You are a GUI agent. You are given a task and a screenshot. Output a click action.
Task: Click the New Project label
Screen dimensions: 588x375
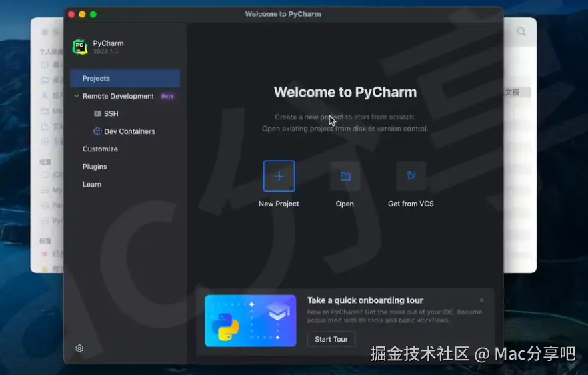pos(279,204)
